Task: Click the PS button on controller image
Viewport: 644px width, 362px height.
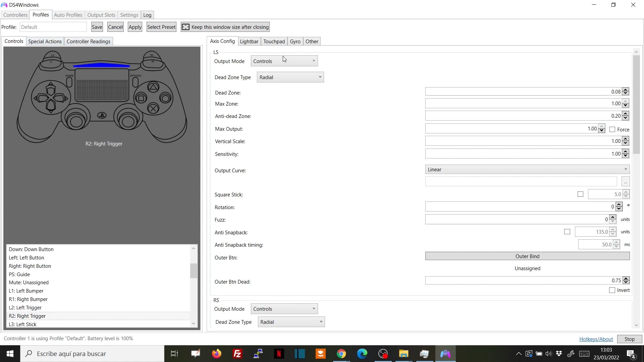Action: pos(102,115)
